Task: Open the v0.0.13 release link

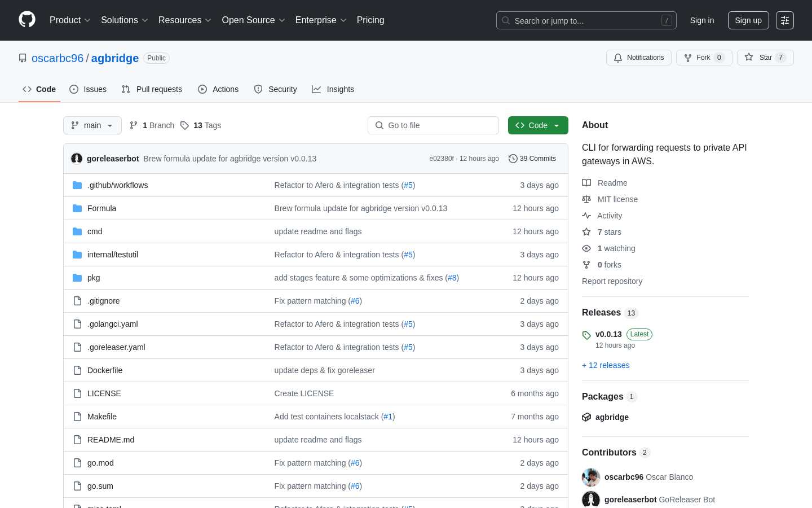Action: click(608, 334)
